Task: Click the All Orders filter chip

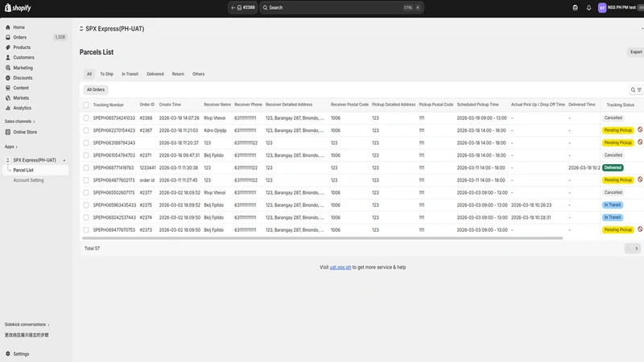Action: click(x=96, y=90)
